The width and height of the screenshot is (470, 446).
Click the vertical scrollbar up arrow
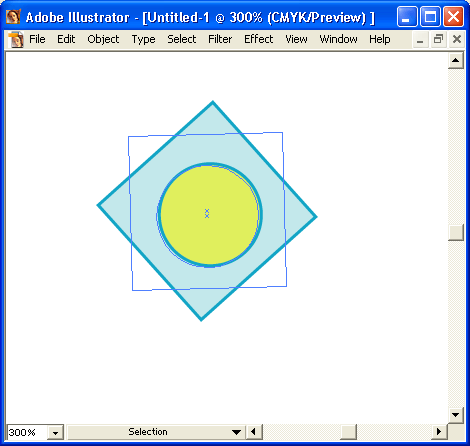[456, 61]
